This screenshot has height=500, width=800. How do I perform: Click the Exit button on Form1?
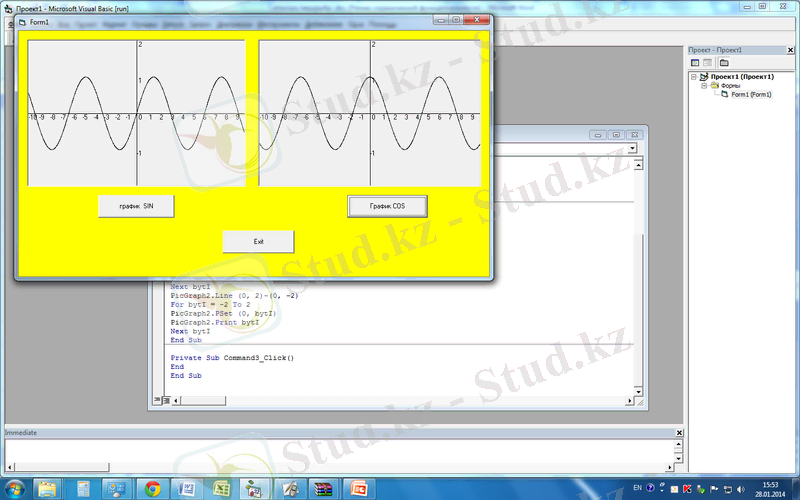point(258,242)
